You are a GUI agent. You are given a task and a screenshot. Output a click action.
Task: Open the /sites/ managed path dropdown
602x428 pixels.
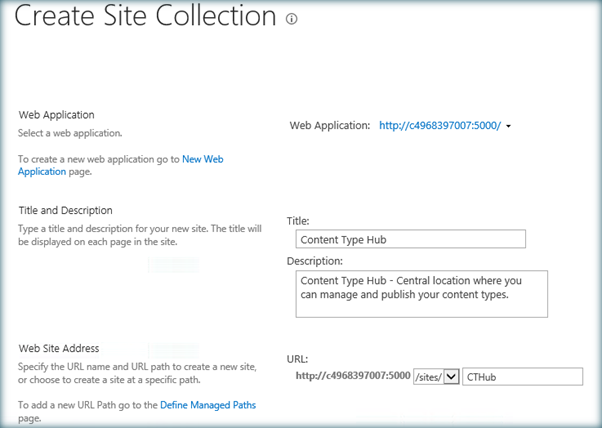coord(451,376)
